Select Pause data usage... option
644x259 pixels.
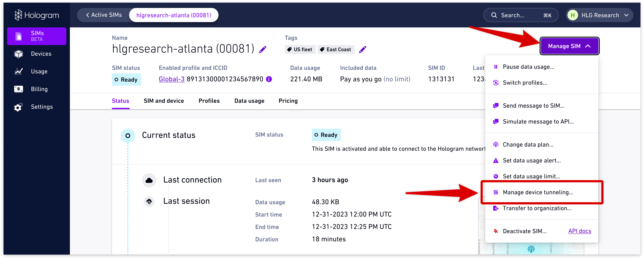click(x=542, y=67)
